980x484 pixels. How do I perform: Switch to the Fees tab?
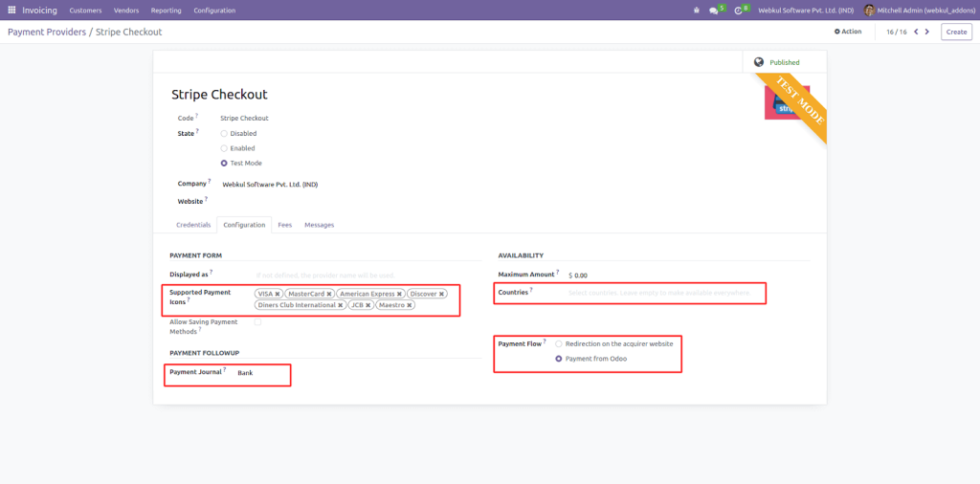285,225
